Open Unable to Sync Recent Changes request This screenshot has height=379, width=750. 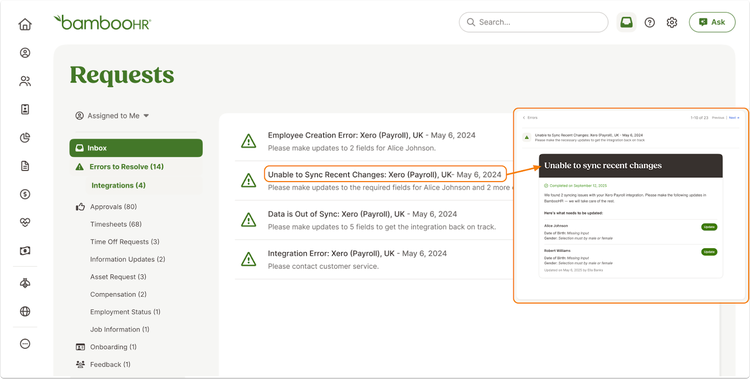[x=385, y=174]
